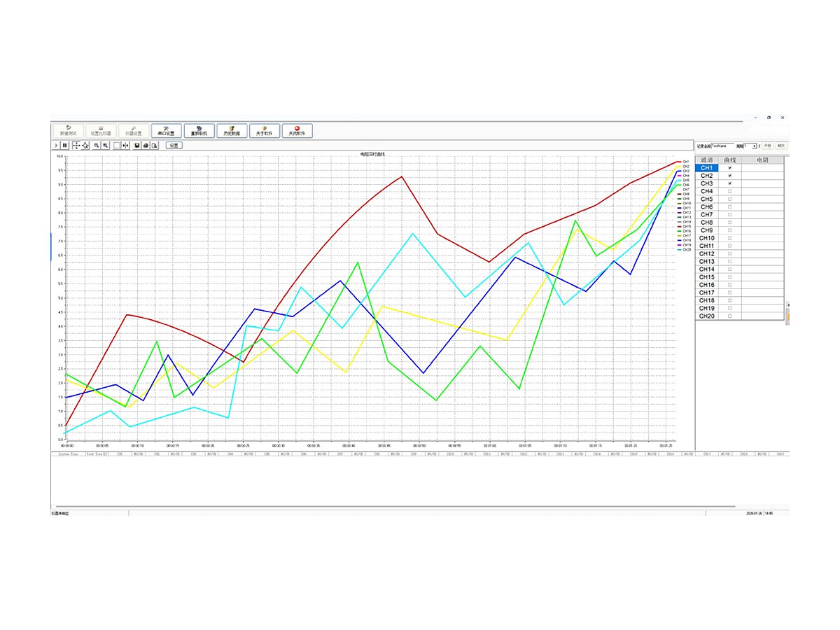Click the System Time column header in data table
This screenshot has width=840, height=630.
click(x=68, y=454)
